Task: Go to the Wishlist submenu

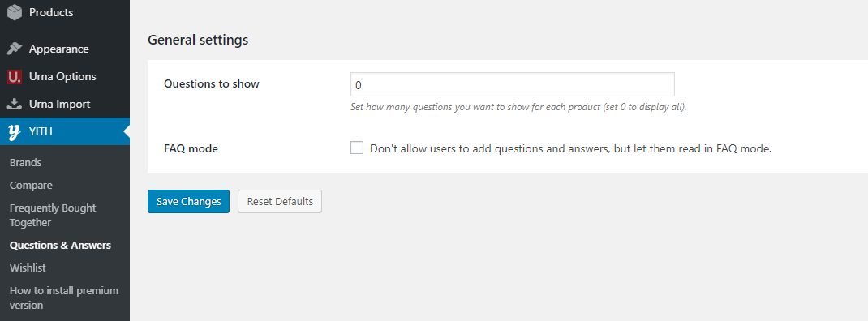Action: (28, 267)
